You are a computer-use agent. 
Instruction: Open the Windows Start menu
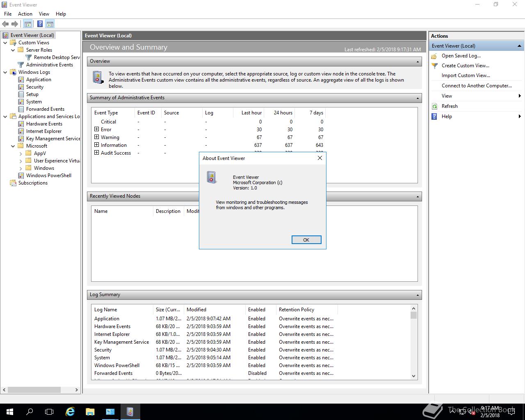tap(10, 412)
